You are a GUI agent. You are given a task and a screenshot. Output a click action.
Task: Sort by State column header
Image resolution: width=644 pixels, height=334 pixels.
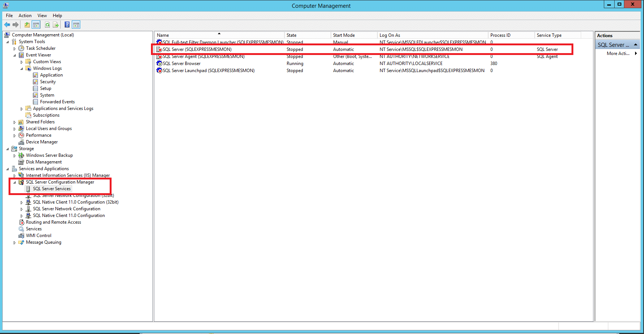(308, 35)
